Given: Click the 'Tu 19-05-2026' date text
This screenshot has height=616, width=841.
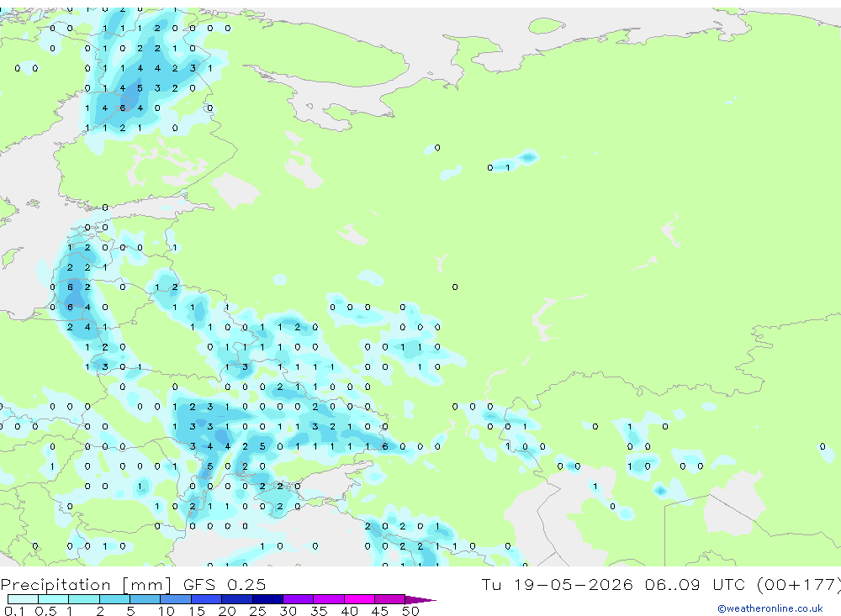Looking at the screenshot, I should tap(558, 584).
